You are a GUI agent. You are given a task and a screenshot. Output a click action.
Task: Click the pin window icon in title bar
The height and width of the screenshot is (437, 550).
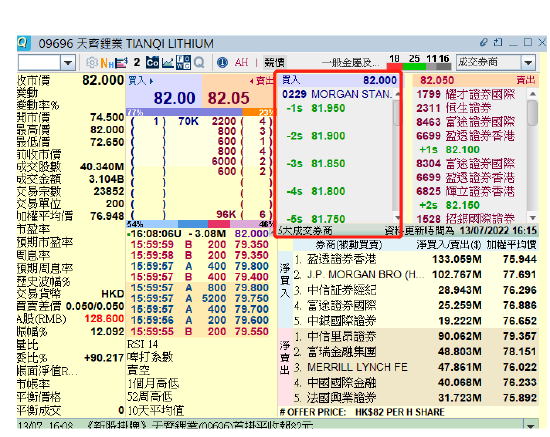tap(498, 42)
